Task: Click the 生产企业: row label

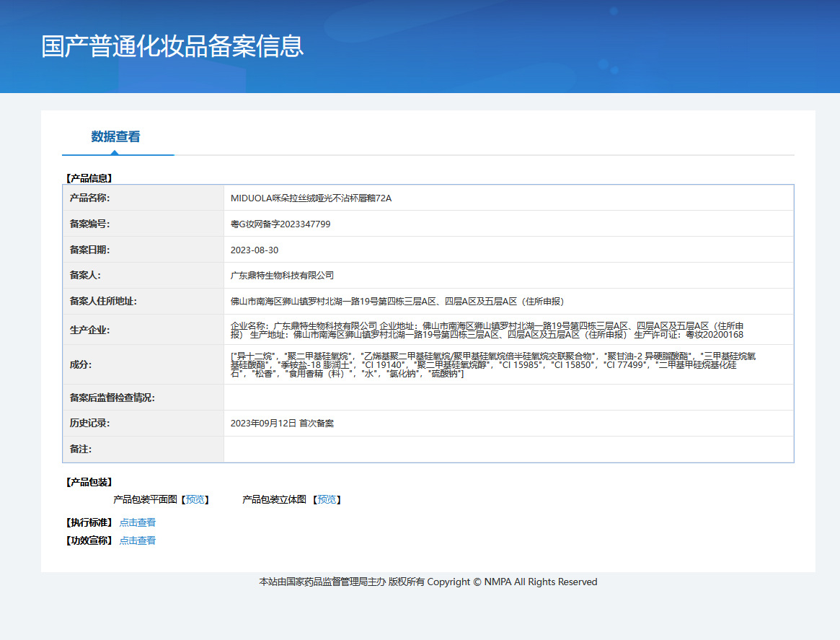Action: tap(89, 330)
